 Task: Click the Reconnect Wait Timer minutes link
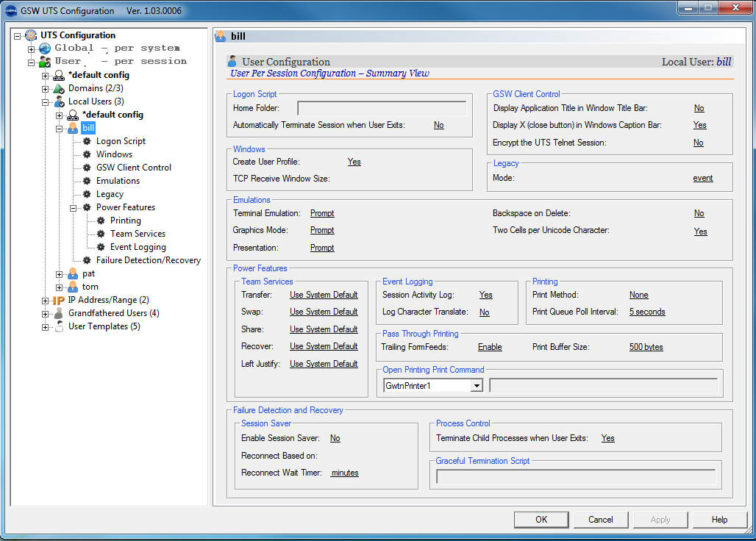click(x=345, y=473)
